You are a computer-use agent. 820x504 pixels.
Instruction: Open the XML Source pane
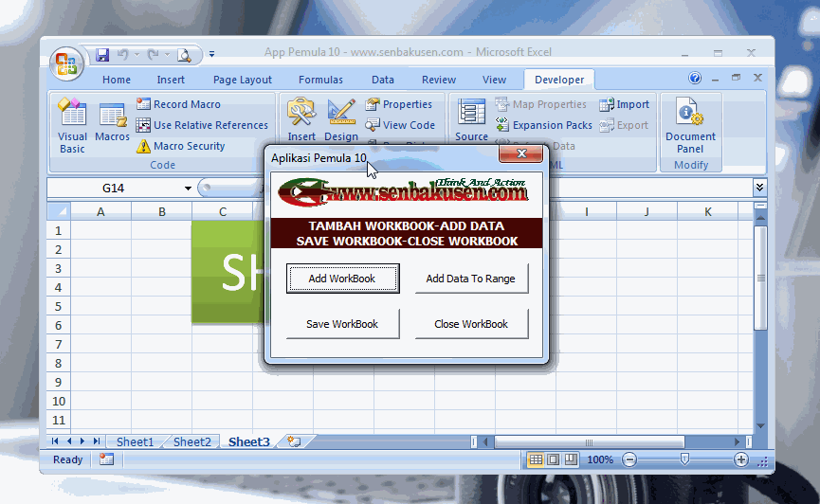pyautogui.click(x=471, y=120)
